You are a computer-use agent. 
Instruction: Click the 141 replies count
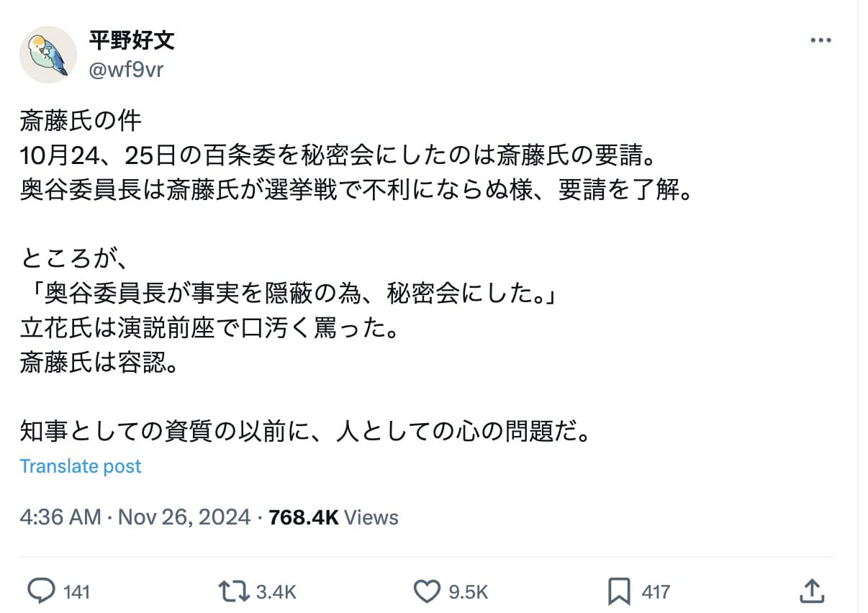coord(77,592)
